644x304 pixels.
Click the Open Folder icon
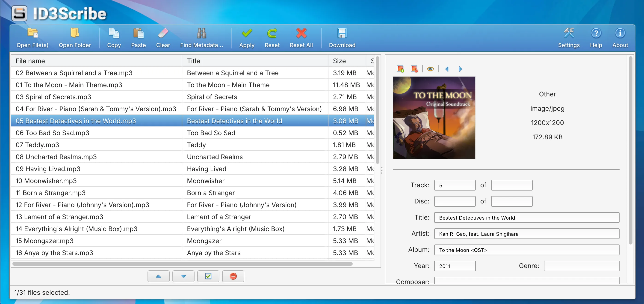point(74,33)
